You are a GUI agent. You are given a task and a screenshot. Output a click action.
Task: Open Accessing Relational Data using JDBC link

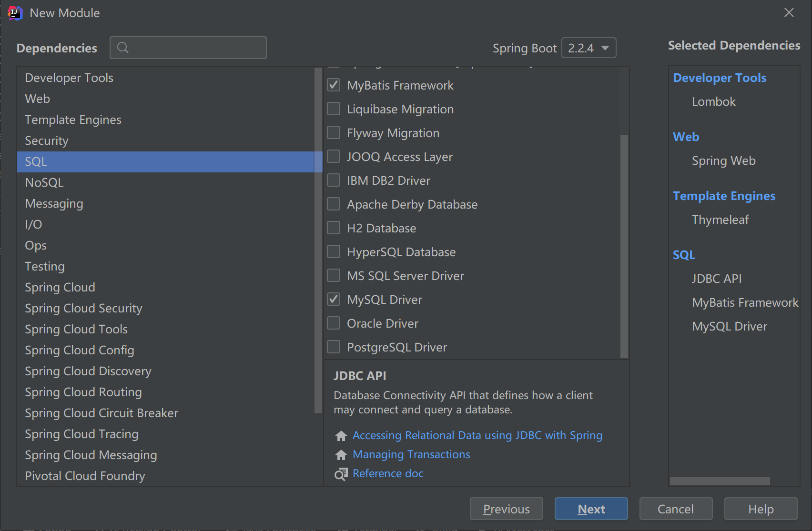tap(477, 435)
